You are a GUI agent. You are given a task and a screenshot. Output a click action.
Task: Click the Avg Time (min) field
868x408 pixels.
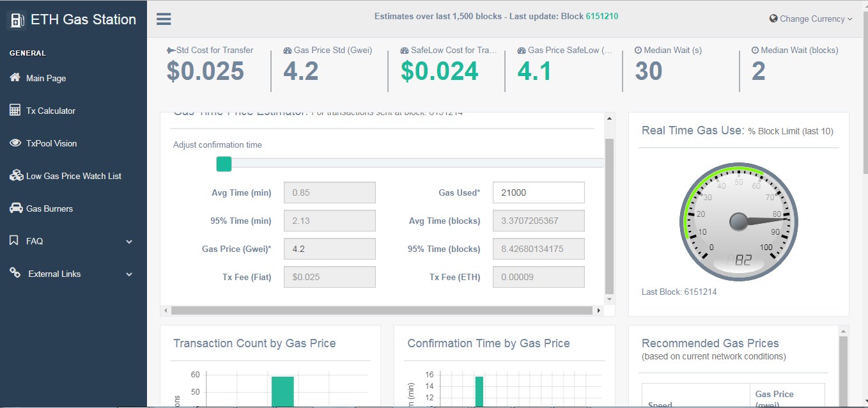[x=330, y=192]
